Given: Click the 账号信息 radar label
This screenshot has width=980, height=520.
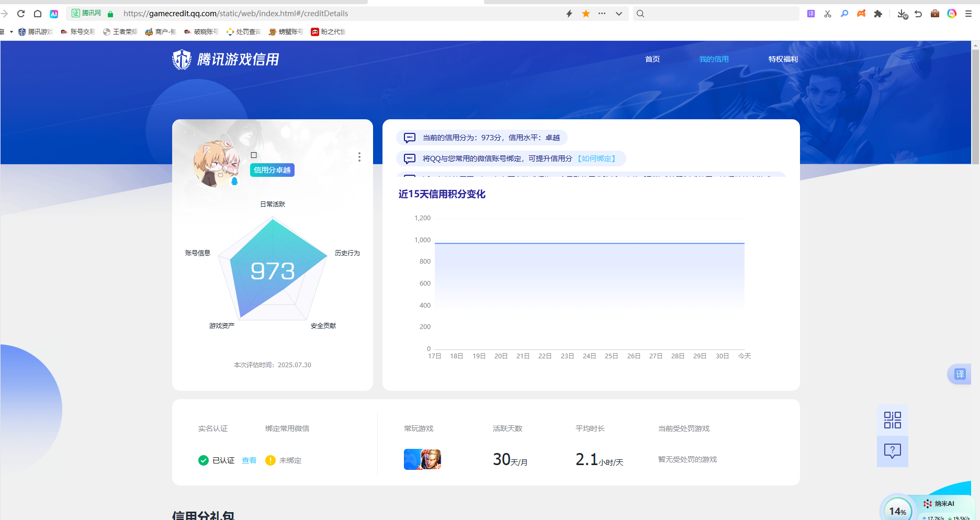Looking at the screenshot, I should [x=198, y=253].
